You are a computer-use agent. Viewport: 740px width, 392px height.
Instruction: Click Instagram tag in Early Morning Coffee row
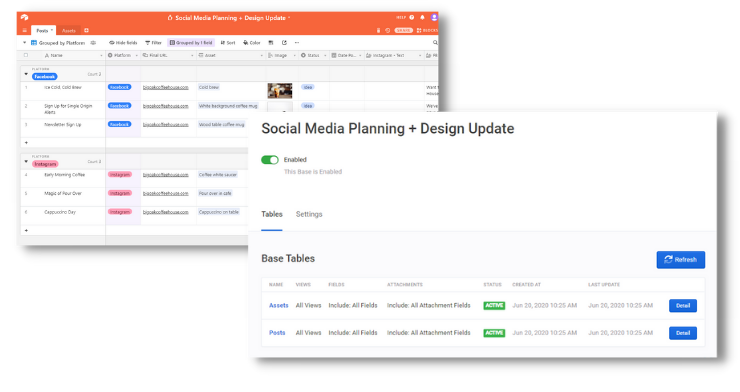tap(119, 175)
